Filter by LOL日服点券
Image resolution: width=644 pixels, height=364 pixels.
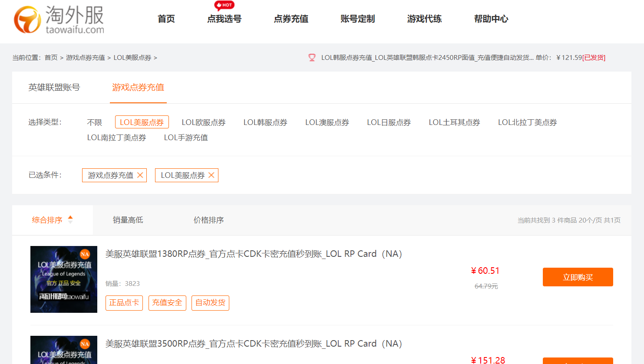389,122
